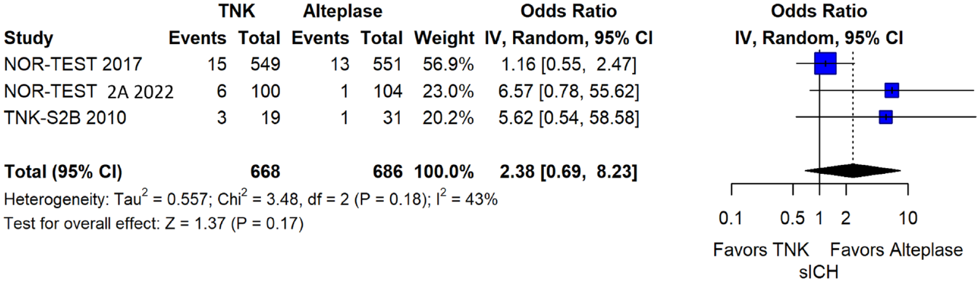Click the Weight column header

444,38
